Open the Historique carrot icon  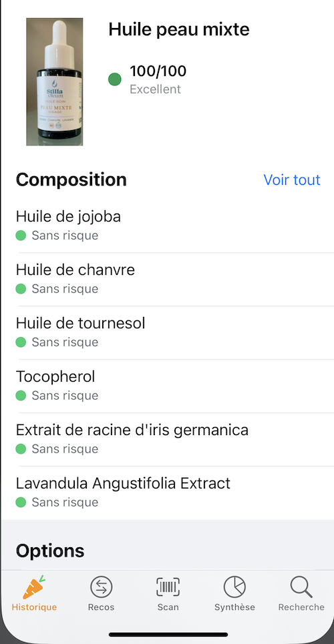(34, 588)
